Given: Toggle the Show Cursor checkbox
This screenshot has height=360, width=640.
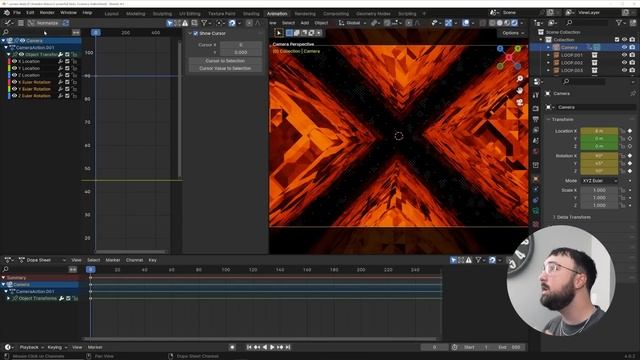Looking at the screenshot, I should [x=196, y=33].
